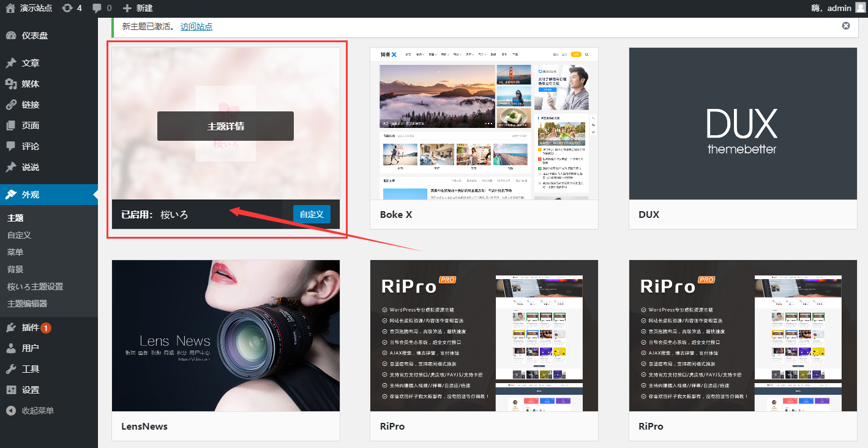Dismiss the theme activated notice
The height and width of the screenshot is (448, 868).
pyautogui.click(x=846, y=26)
